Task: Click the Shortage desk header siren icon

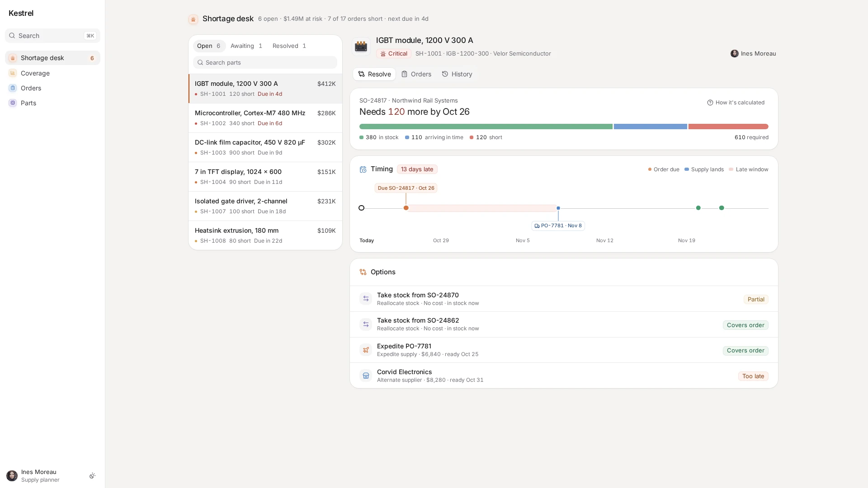Action: click(x=193, y=19)
